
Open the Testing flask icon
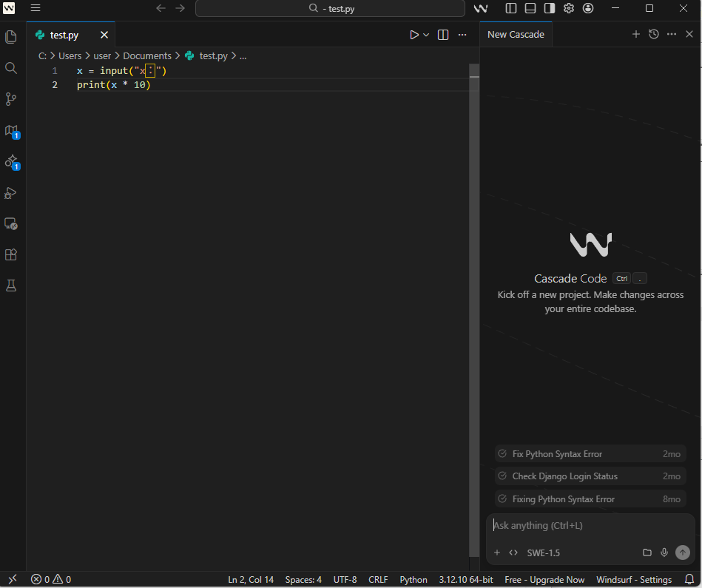click(x=11, y=285)
